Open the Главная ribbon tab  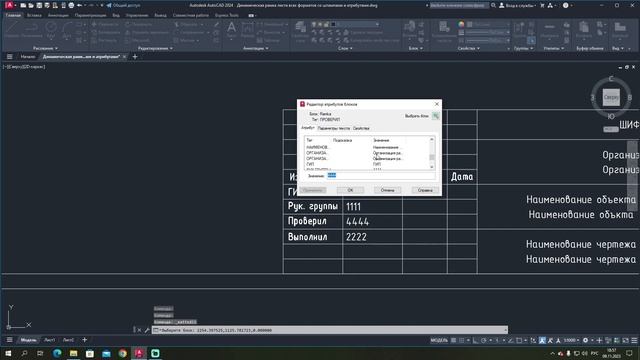[13, 15]
